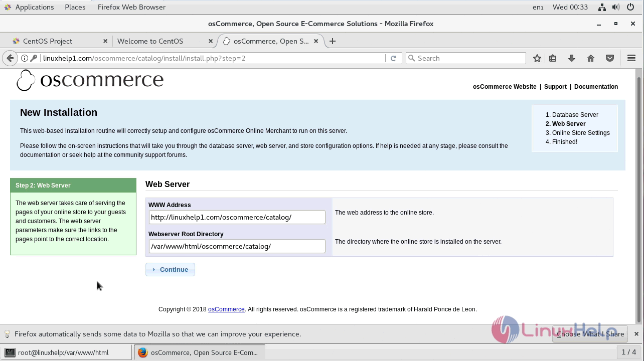Open a new tab with plus button
This screenshot has width=644, height=361.
(x=332, y=41)
